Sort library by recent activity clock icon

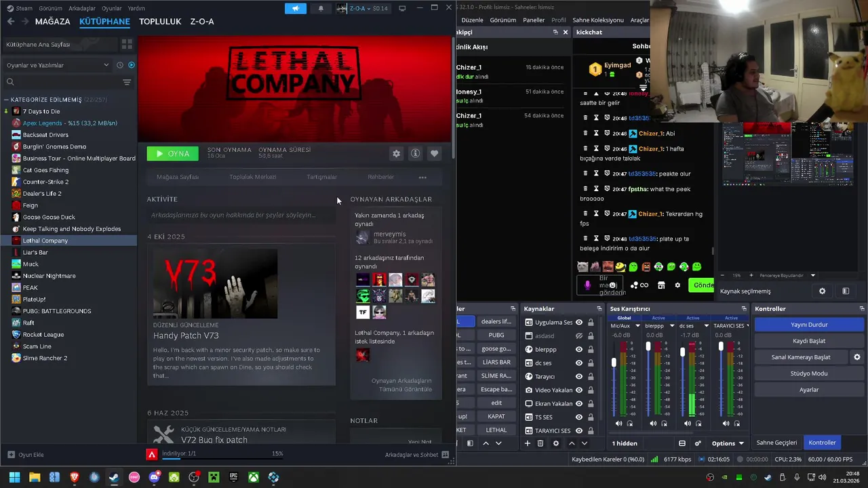coord(120,65)
